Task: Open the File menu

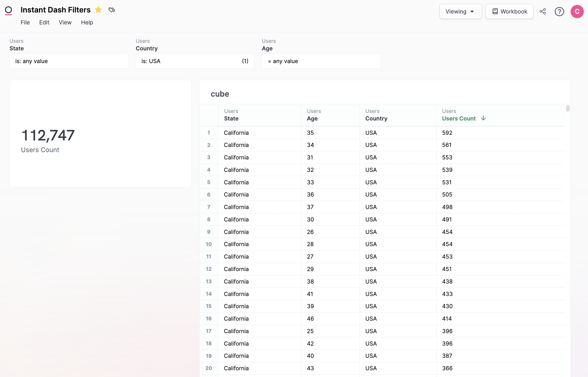Action: [x=25, y=23]
